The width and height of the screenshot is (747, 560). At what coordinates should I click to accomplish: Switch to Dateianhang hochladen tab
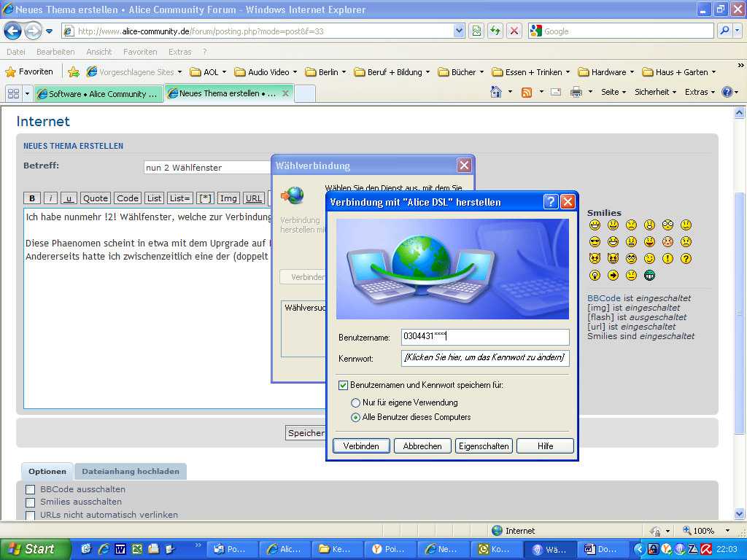[131, 471]
